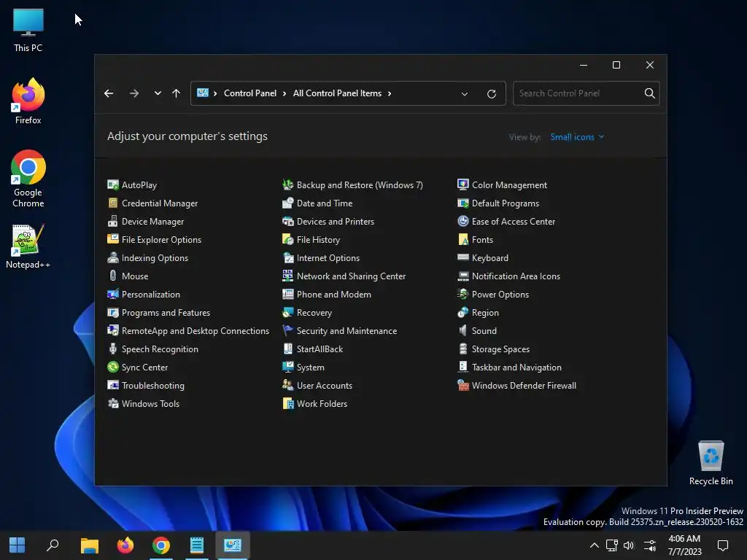Open File History icon
This screenshot has height=560, width=747.
[x=287, y=239]
